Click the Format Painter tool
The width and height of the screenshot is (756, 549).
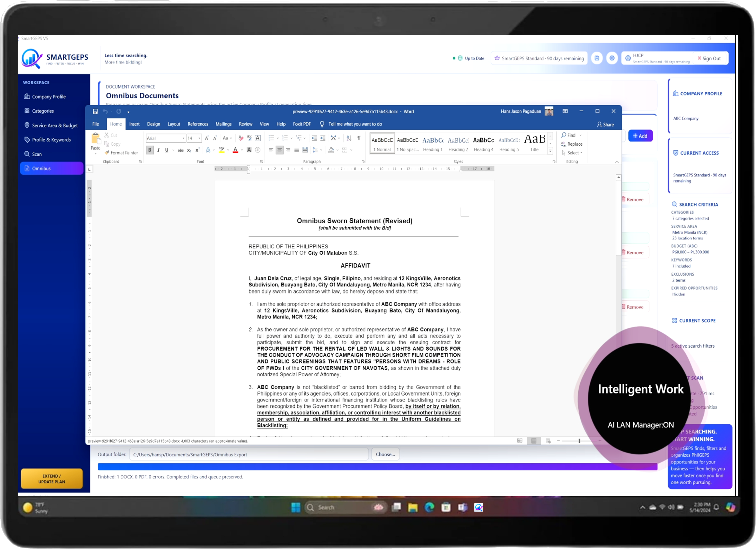point(121,153)
